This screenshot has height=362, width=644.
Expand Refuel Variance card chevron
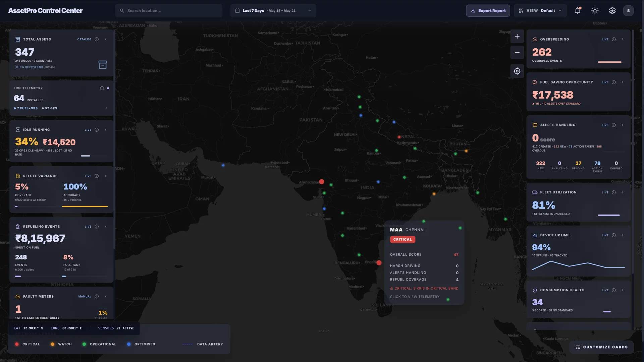tap(105, 176)
